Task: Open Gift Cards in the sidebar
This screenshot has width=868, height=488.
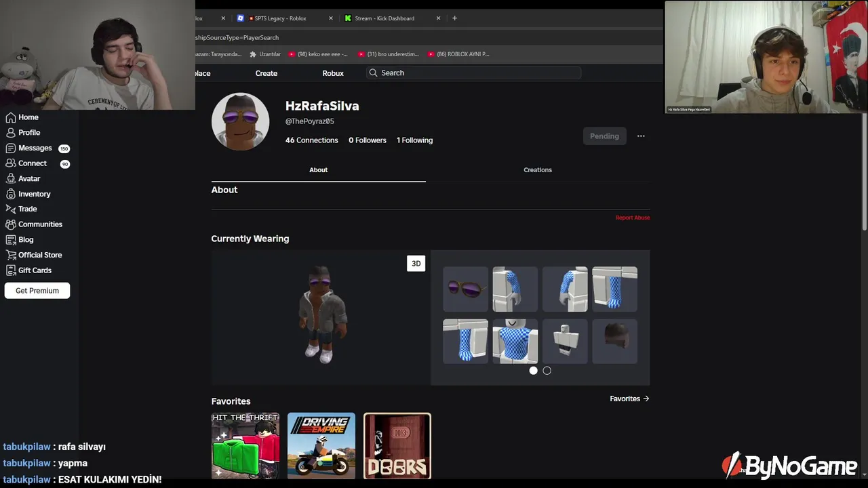Action: (x=28, y=270)
